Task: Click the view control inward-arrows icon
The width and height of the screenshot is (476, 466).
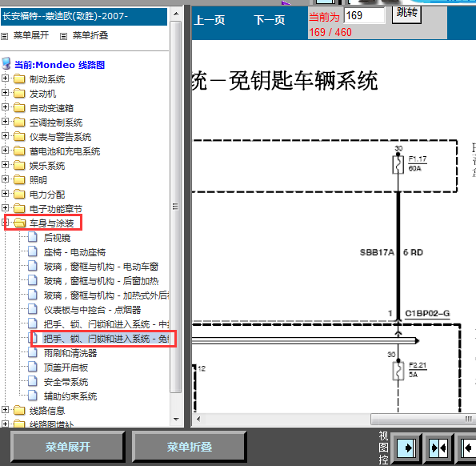Action: tap(438, 448)
